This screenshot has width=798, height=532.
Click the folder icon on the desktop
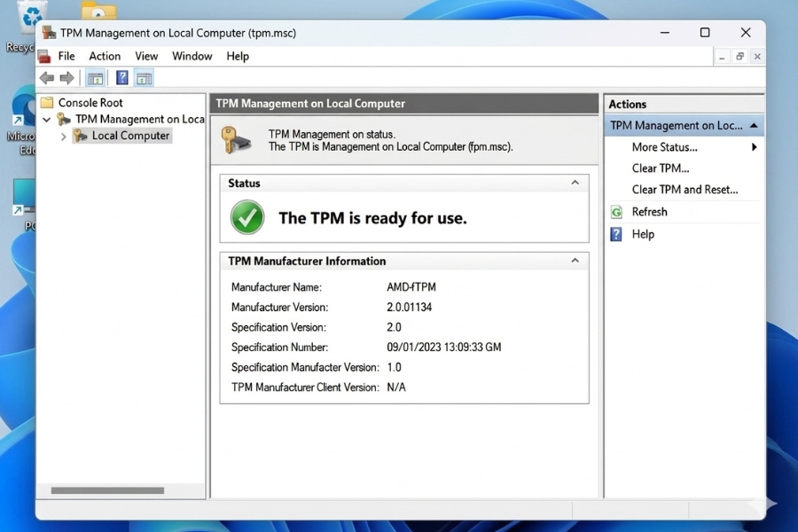[98, 10]
